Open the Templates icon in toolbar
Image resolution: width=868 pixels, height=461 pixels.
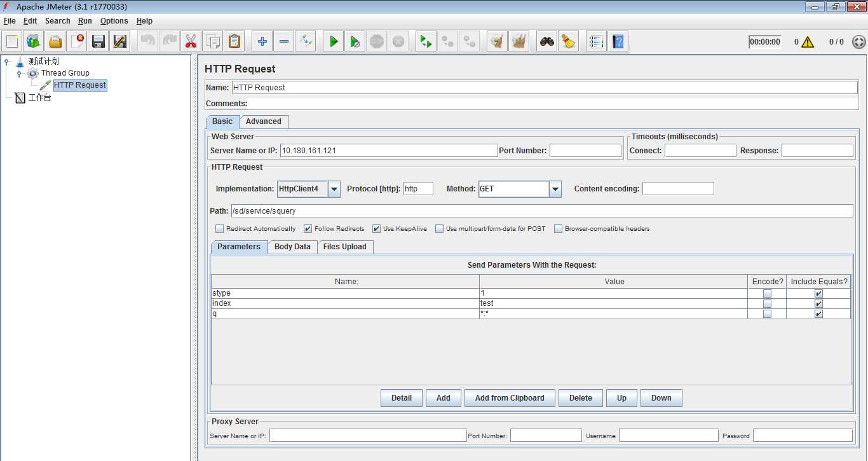tap(34, 42)
